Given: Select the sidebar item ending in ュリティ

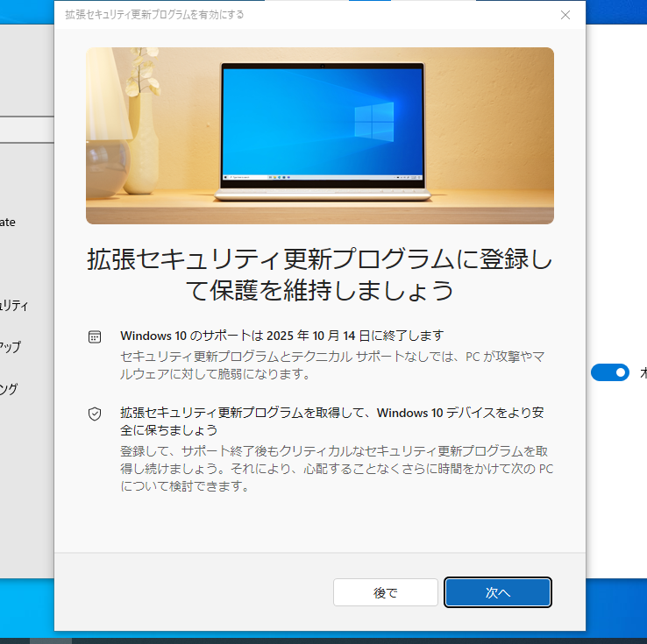Looking at the screenshot, I should coord(15,306).
